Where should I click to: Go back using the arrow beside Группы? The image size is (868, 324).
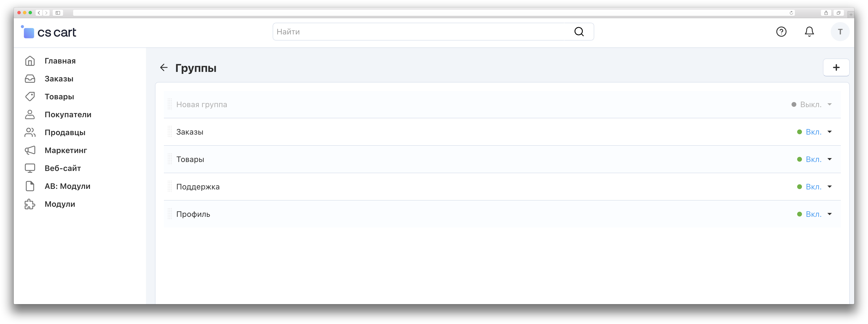pyautogui.click(x=164, y=68)
